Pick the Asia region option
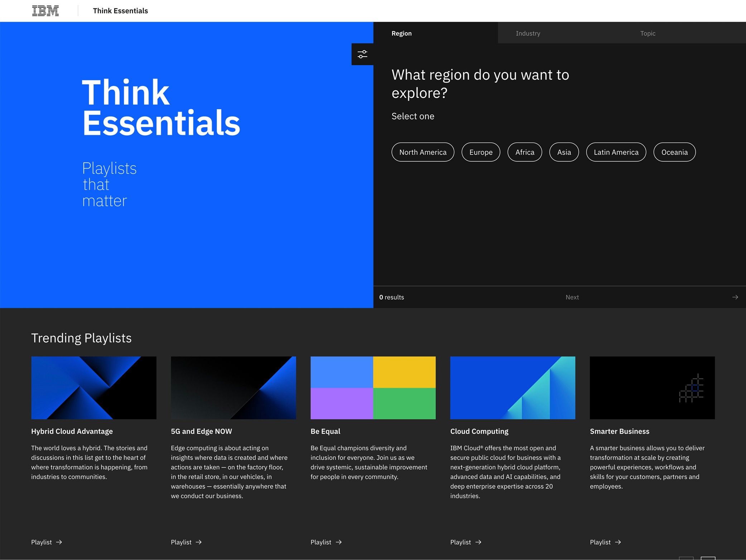This screenshot has width=746, height=560. [x=564, y=152]
